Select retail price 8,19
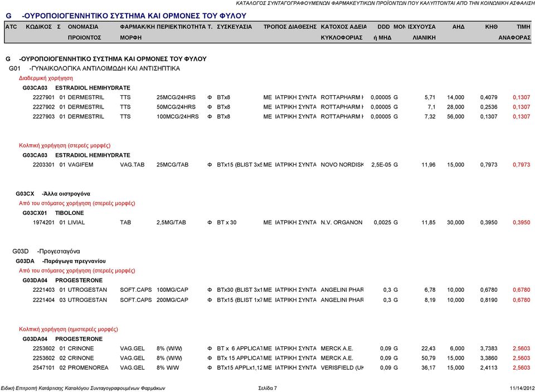Viewport: 535px width, 392px height. (x=430, y=300)
